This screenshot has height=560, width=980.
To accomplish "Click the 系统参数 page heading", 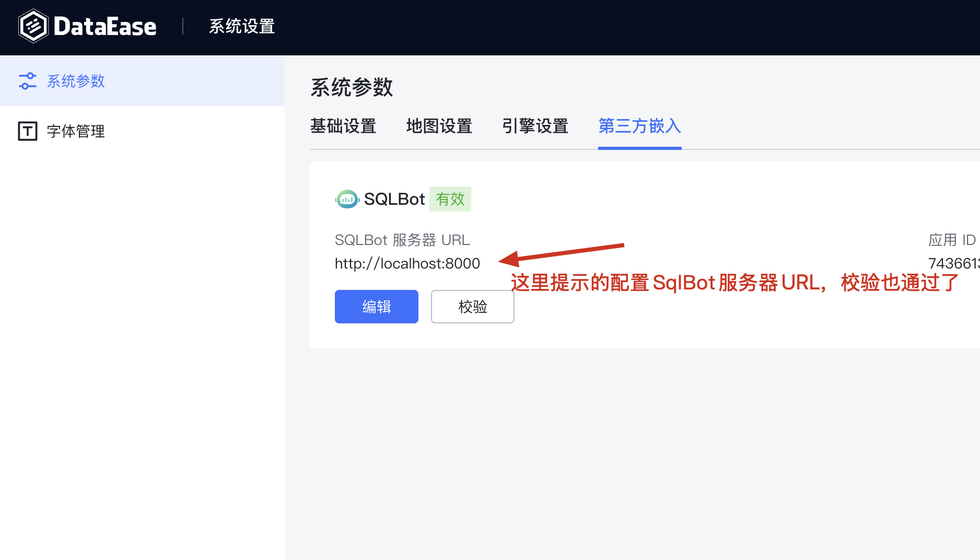I will 352,87.
